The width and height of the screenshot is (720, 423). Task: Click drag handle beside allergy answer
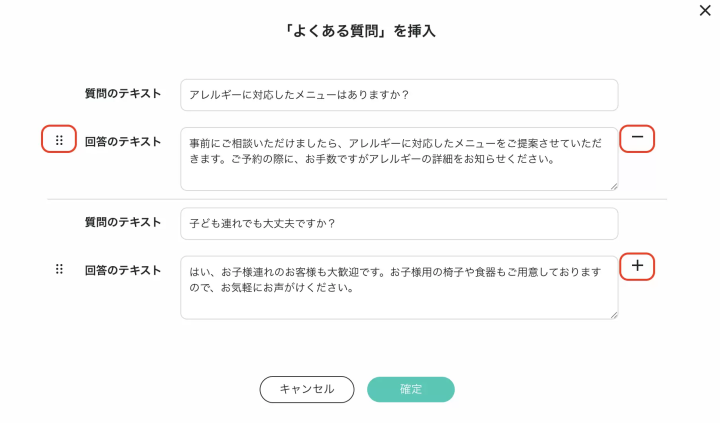(59, 141)
